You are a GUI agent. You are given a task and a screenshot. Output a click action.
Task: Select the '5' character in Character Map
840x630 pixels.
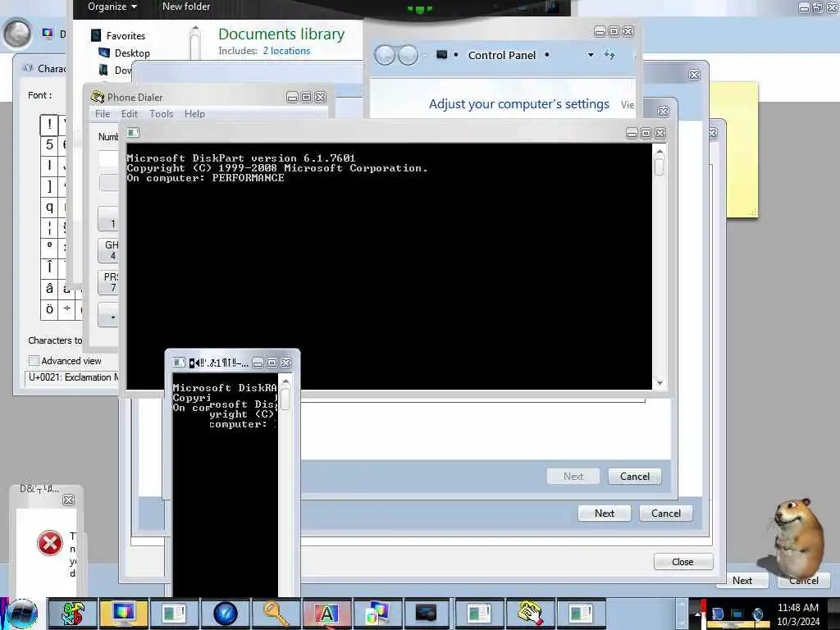pos(49,144)
